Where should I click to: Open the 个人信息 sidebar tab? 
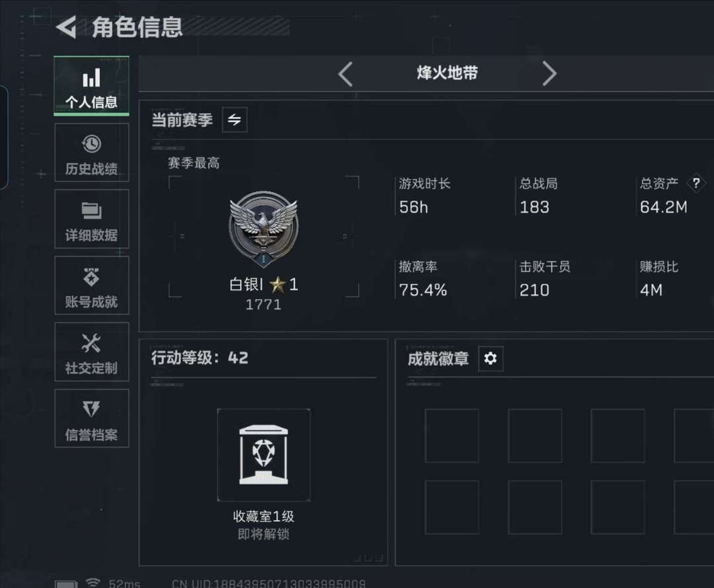pyautogui.click(x=91, y=86)
